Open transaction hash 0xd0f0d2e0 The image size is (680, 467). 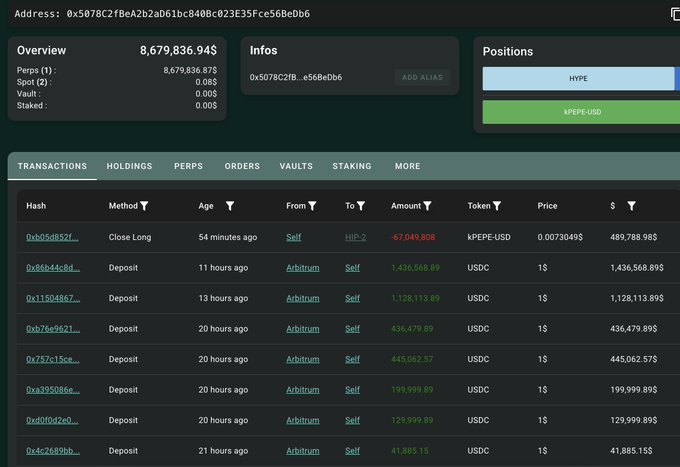coord(52,420)
